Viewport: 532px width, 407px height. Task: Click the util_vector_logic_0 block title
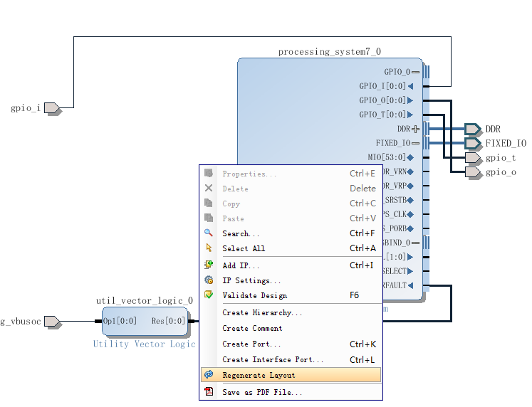[145, 300]
